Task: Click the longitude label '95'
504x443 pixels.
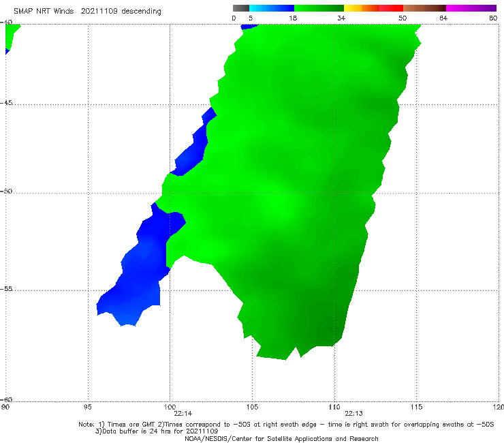Action: tap(87, 408)
